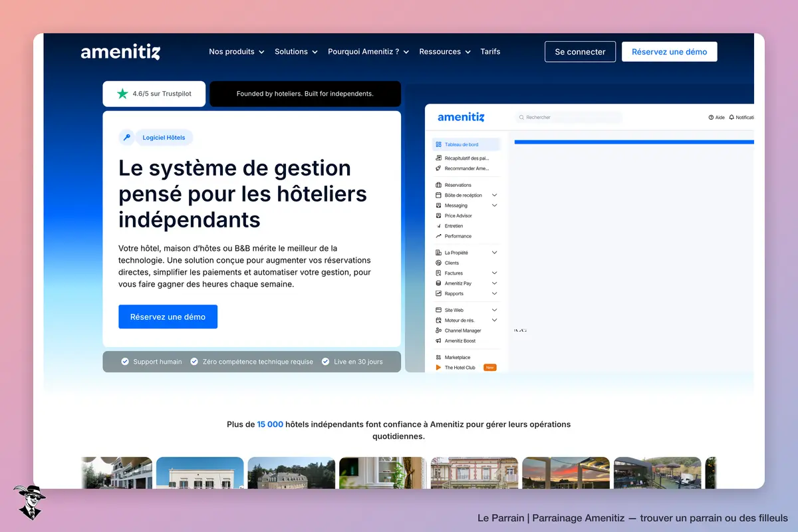Open the Solutions menu
The height and width of the screenshot is (532, 798).
tap(296, 52)
